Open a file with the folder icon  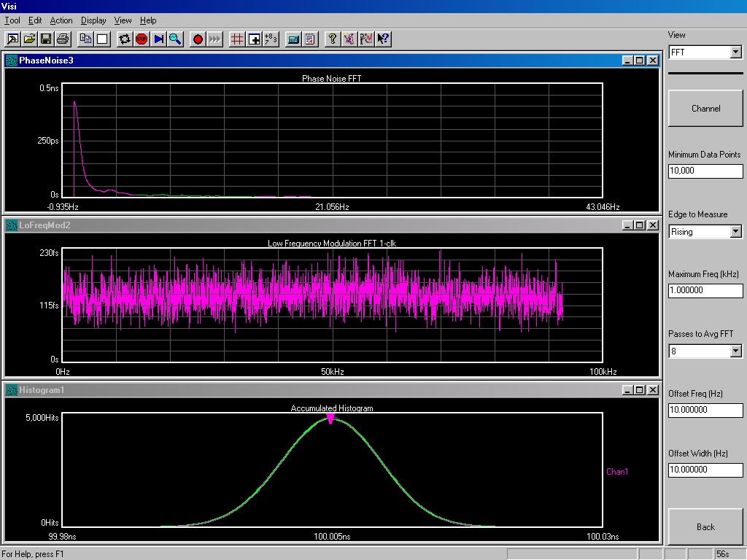pyautogui.click(x=29, y=39)
